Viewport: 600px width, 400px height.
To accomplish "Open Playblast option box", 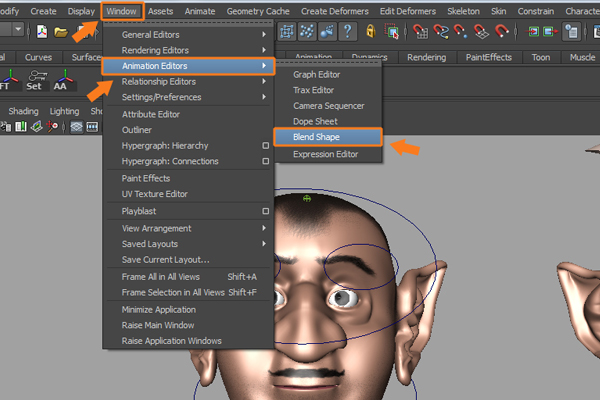I will click(266, 211).
